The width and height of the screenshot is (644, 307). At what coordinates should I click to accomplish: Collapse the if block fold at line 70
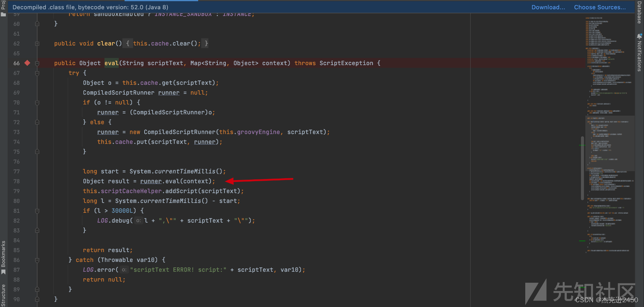tap(37, 103)
